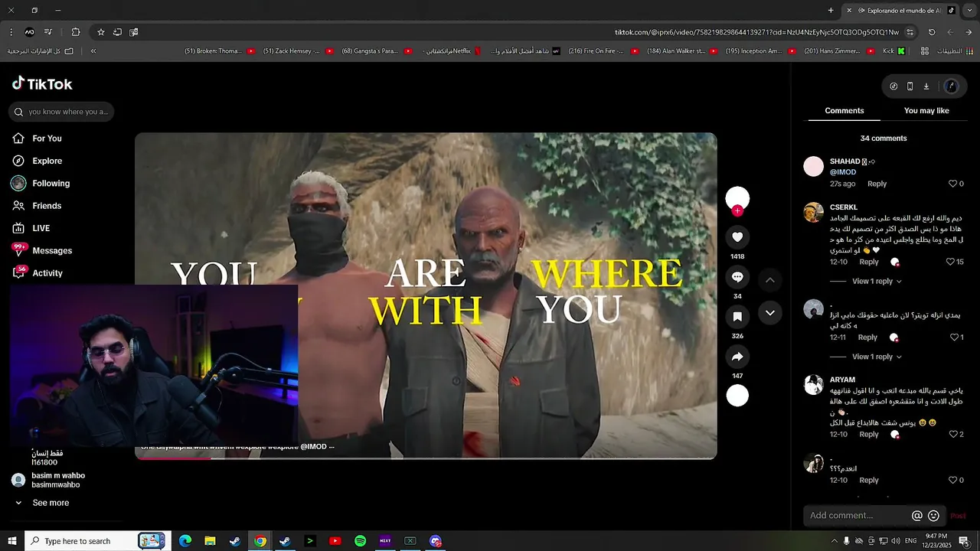Mention a user with @ icon
Screen dimensions: 980x551
coord(917,516)
